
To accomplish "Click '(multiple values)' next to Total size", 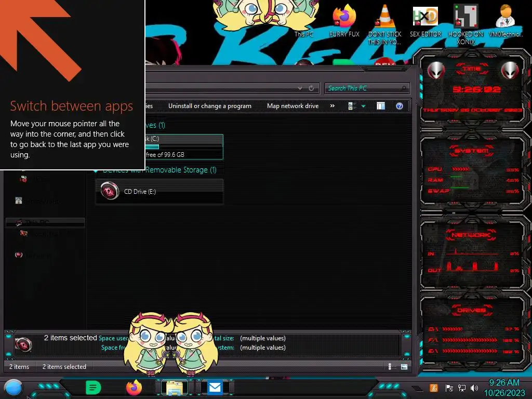I will pos(262,338).
